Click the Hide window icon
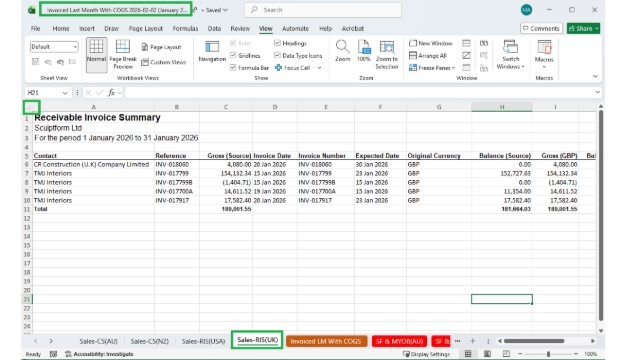 (x=466, y=56)
